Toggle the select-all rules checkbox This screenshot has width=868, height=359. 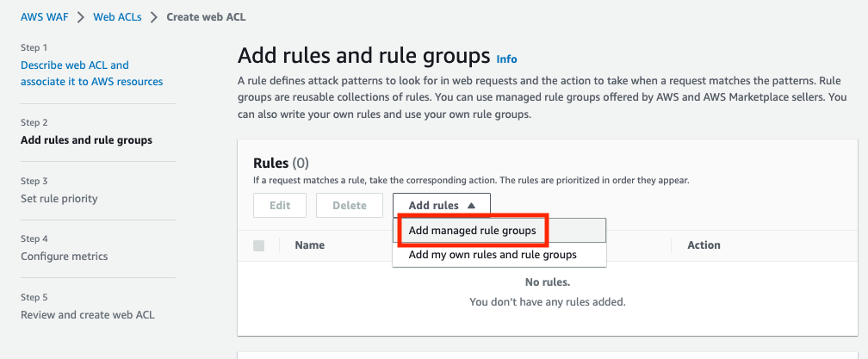click(x=259, y=245)
